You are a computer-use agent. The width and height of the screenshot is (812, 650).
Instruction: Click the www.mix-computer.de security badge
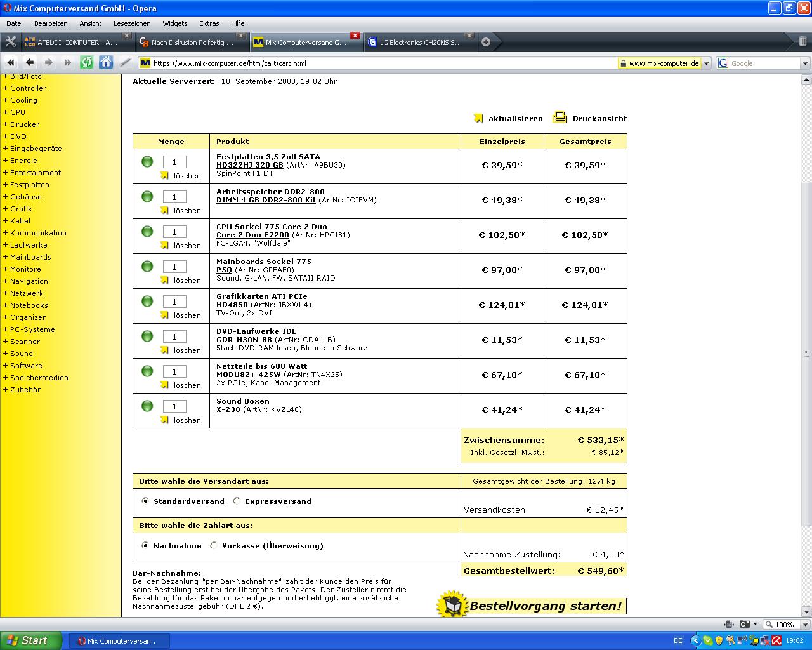coord(660,63)
